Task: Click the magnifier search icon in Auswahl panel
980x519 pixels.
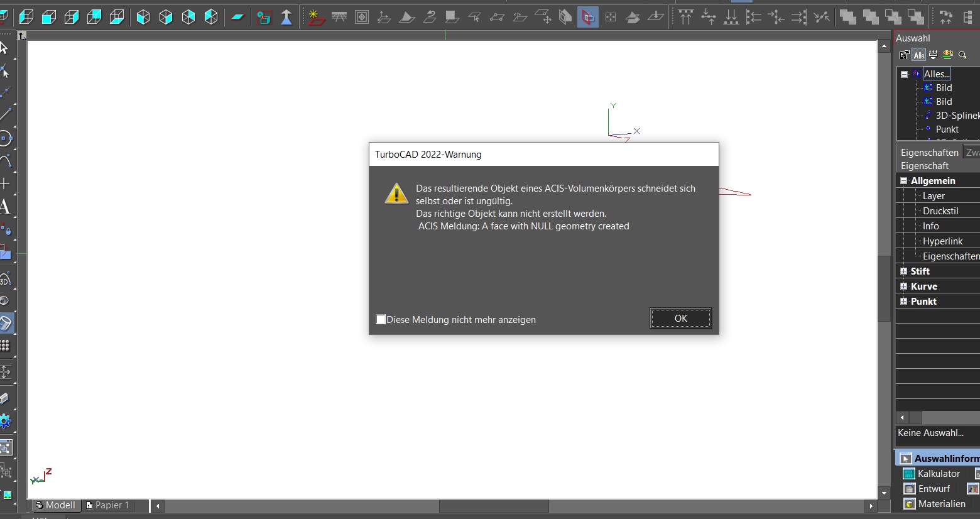Action: [x=962, y=55]
